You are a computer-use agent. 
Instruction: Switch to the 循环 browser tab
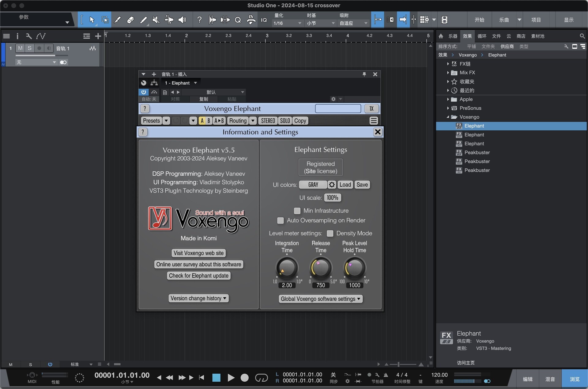482,36
